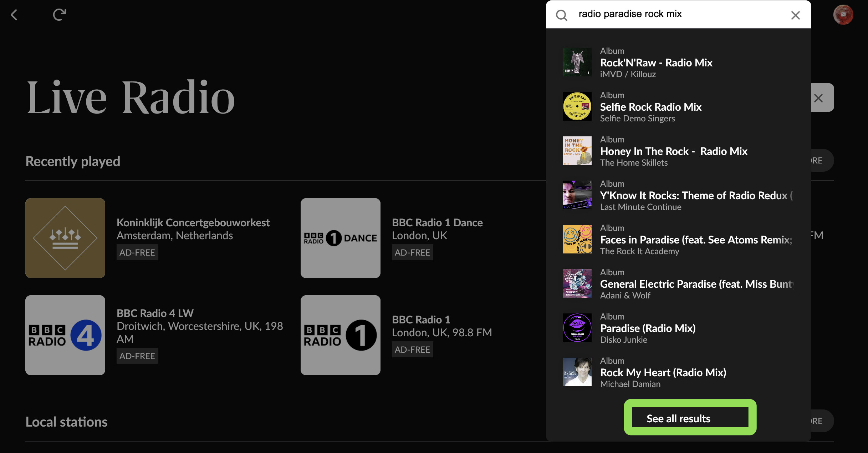Click Koninklijk Concertgebouworkest station name
Image resolution: width=868 pixels, height=453 pixels.
[193, 223]
